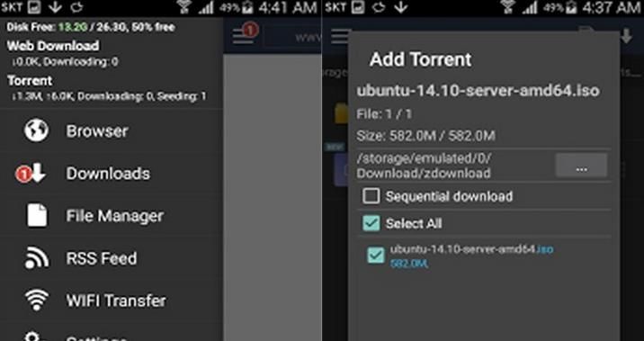Viewport: 644px width, 341px height.
Task: Tap the /storage/emulated/0/Download/zdownload path
Action: coord(424,166)
